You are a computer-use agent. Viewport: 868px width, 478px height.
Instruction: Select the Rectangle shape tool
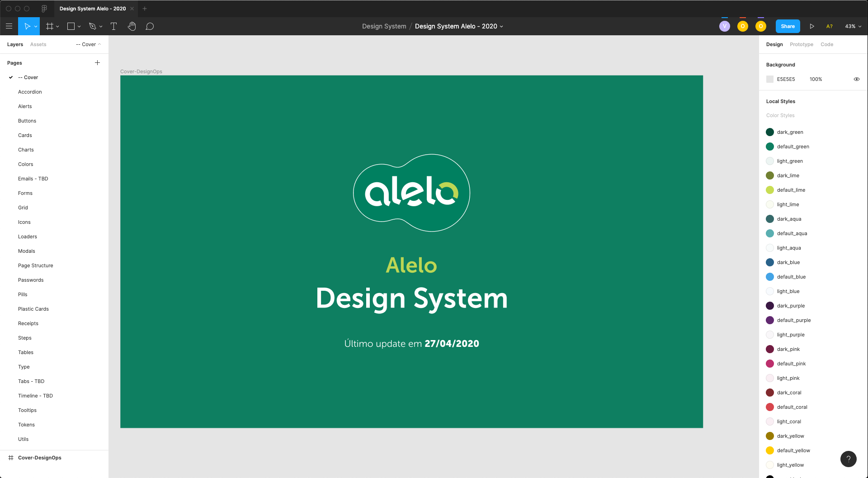point(71,26)
